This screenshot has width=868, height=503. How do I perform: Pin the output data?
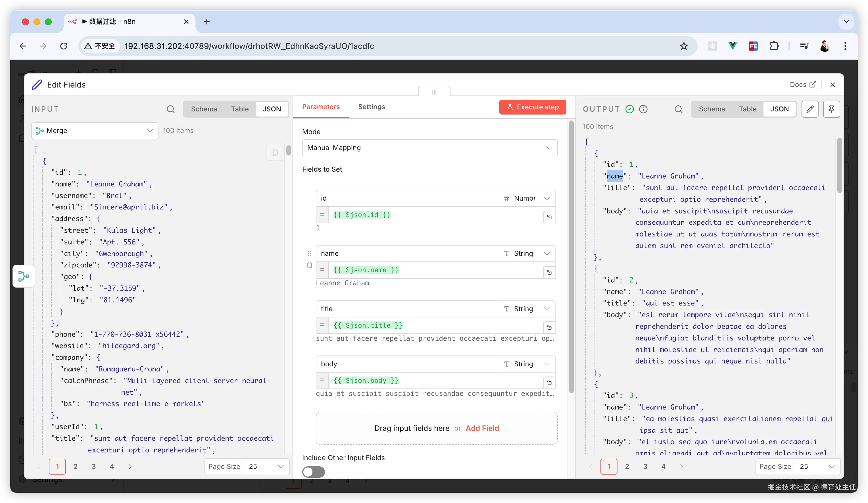(831, 109)
